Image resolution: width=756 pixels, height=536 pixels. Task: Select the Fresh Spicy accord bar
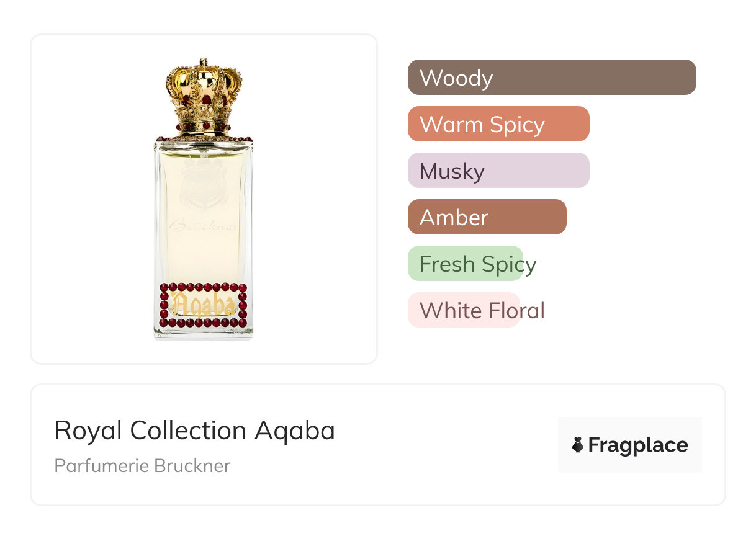click(x=466, y=264)
